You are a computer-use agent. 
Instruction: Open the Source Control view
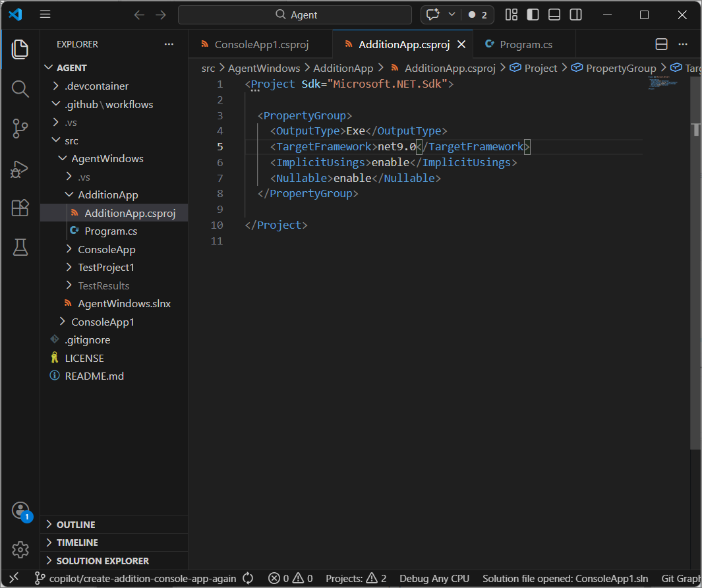coord(20,129)
